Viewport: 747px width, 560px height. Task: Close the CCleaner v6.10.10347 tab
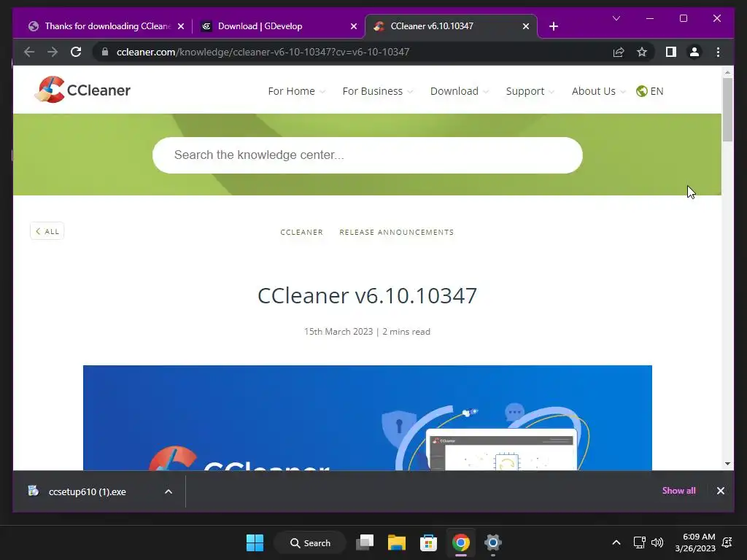point(525,26)
